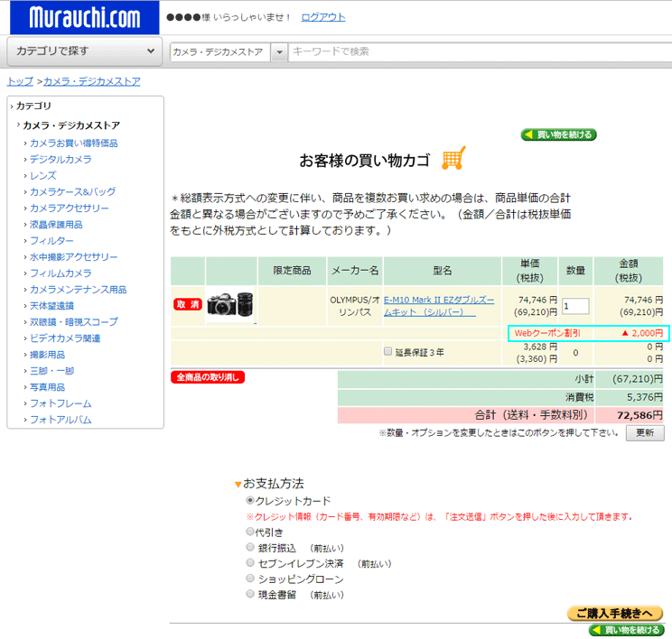Open 三脚・一脚 category
Viewport: 672px width, 639px height.
tap(51, 371)
